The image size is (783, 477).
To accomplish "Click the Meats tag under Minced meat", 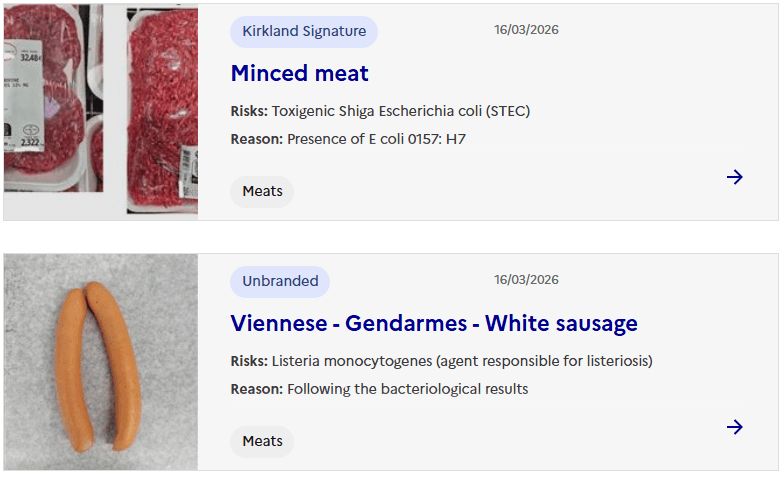I will point(262,191).
